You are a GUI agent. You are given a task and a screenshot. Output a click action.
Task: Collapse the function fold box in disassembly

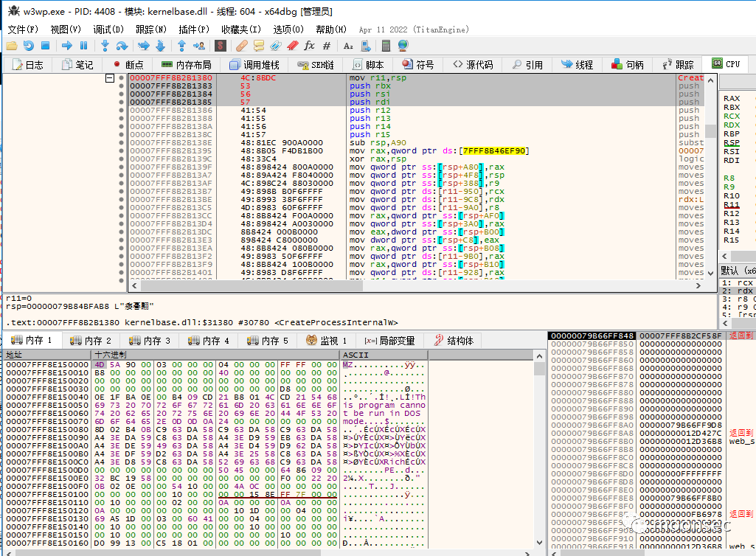point(110,78)
